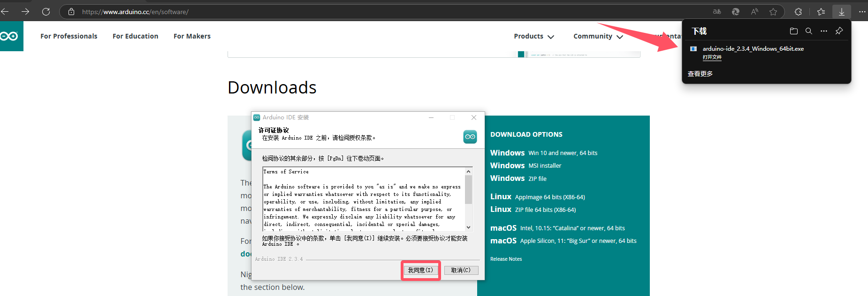Toggle the downloads toolbar button
Viewport: 868px width, 296px height.
(842, 12)
